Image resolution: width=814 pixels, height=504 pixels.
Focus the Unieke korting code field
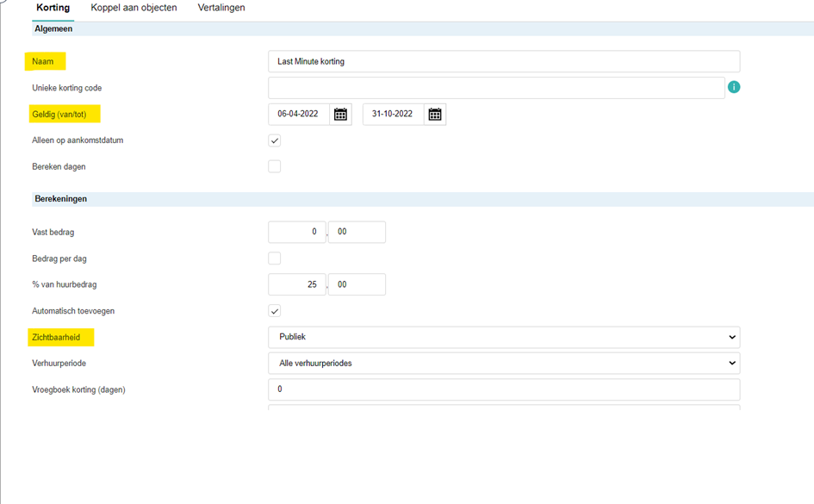pos(496,88)
